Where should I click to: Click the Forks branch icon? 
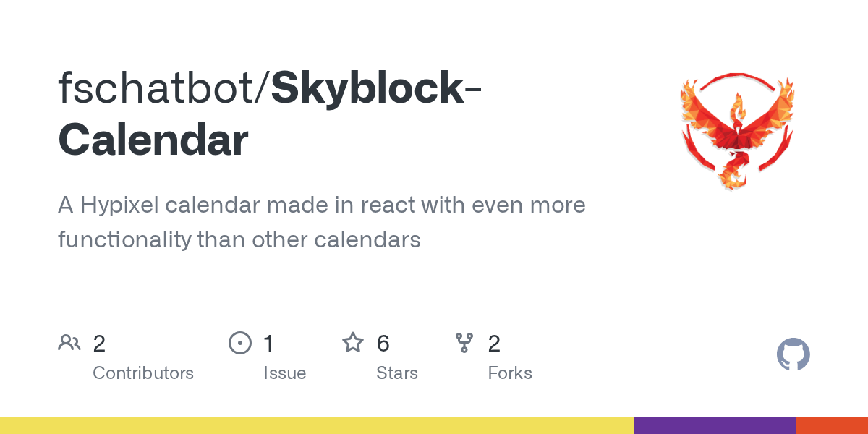point(464,343)
